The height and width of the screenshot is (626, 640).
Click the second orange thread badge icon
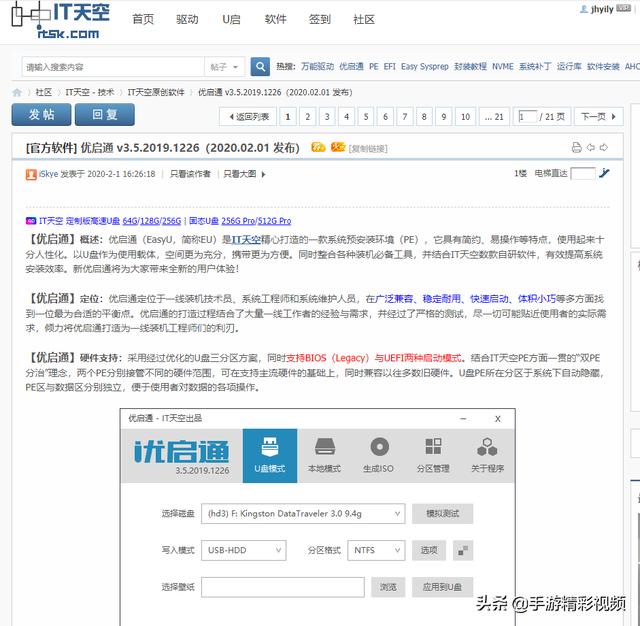click(338, 147)
